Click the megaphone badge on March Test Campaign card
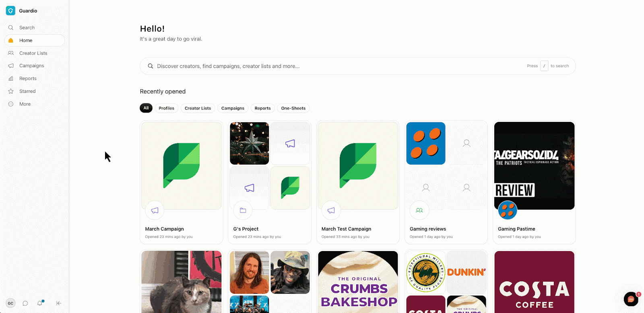 click(331, 210)
